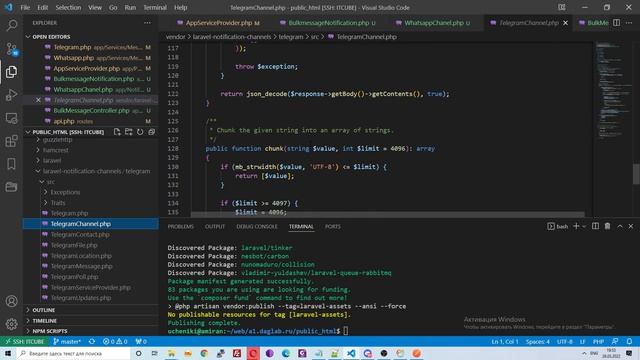
Task: Open the Remote Explorer view
Action: 11,118
